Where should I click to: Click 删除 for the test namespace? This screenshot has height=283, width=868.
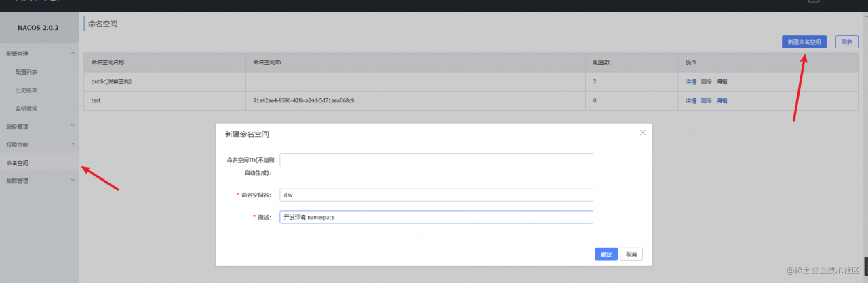tap(706, 100)
